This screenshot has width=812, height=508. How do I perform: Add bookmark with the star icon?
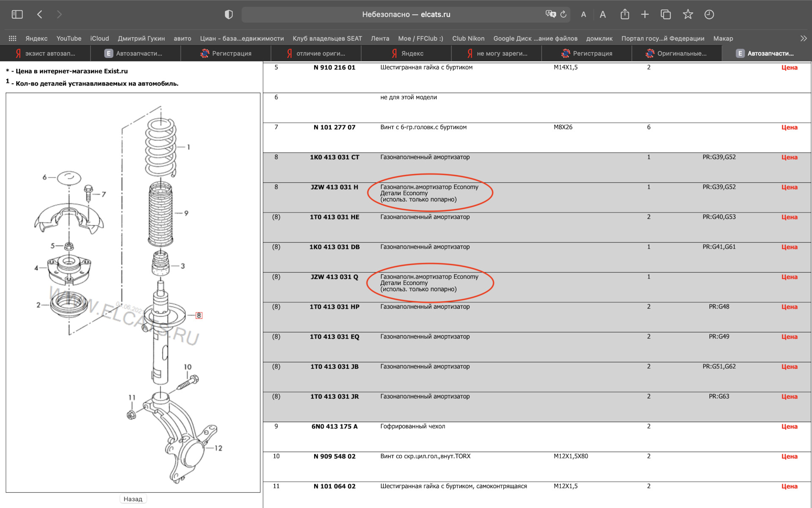tap(688, 14)
